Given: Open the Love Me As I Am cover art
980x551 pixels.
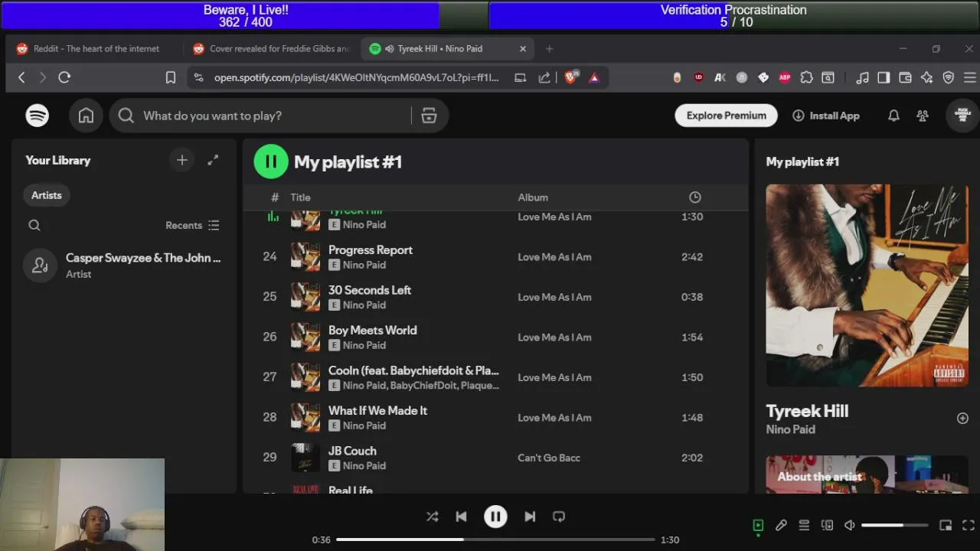Looking at the screenshot, I should pyautogui.click(x=867, y=285).
